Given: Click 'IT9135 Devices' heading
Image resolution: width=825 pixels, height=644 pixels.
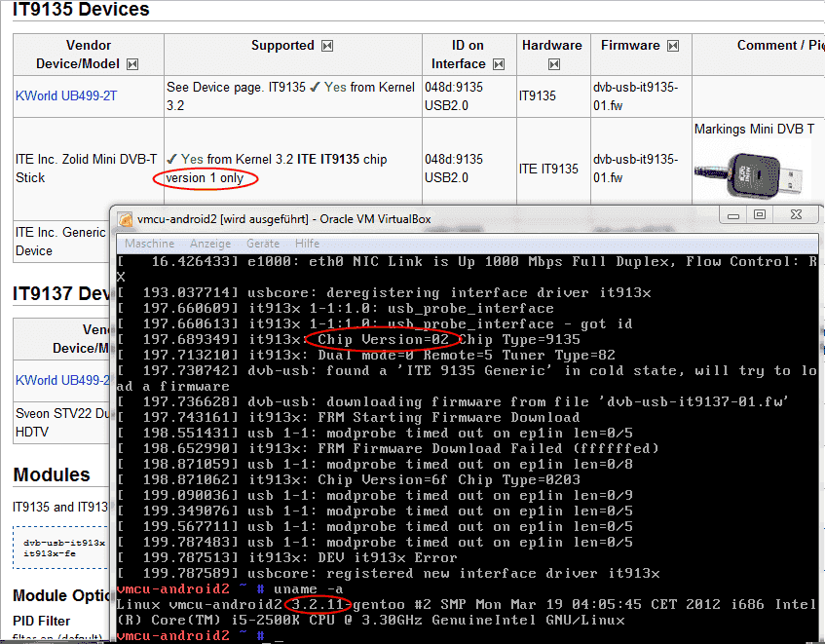Looking at the screenshot, I should (81, 9).
